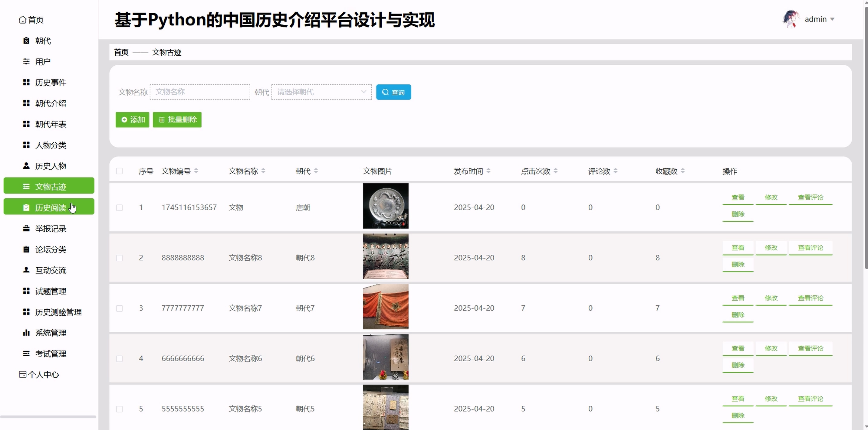The image size is (868, 430).
Task: Click the 举报记录 briefcase icon
Action: [x=26, y=229]
